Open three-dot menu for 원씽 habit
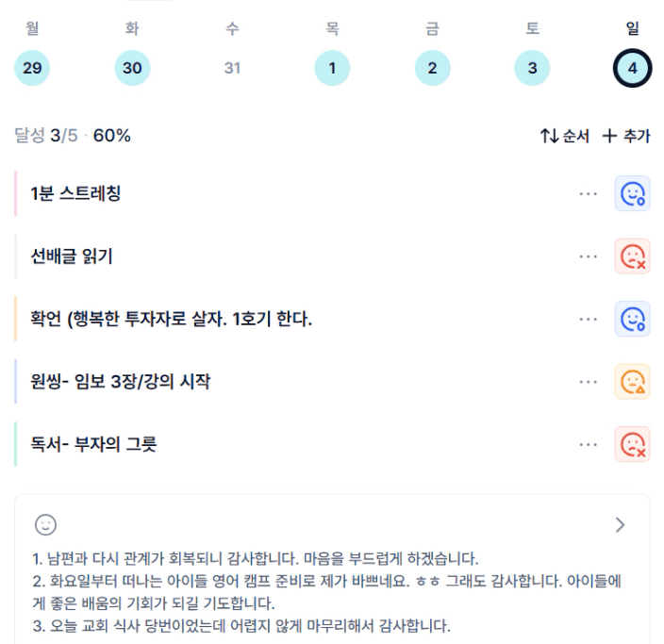This screenshot has height=644, width=664. 589,382
